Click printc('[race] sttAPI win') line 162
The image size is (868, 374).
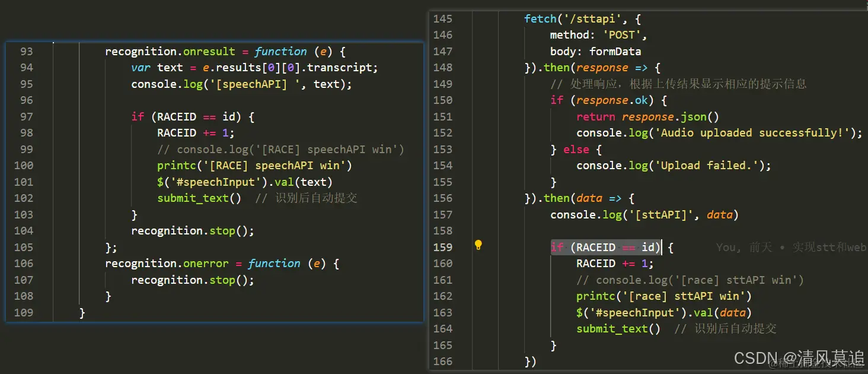[664, 296]
